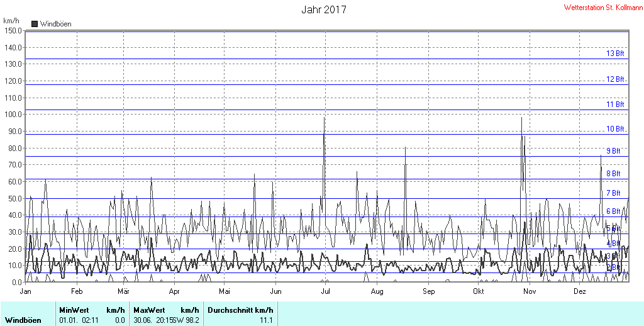Click the 8 Bft line label
The height and width of the screenshot is (326, 644).
coord(613,174)
